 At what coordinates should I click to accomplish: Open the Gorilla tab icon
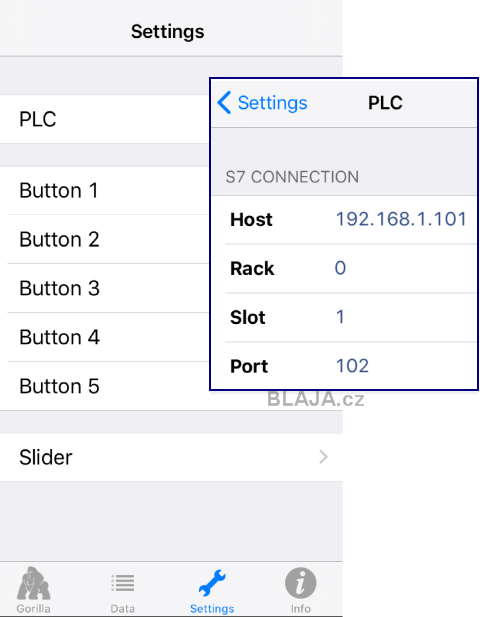pos(33,582)
